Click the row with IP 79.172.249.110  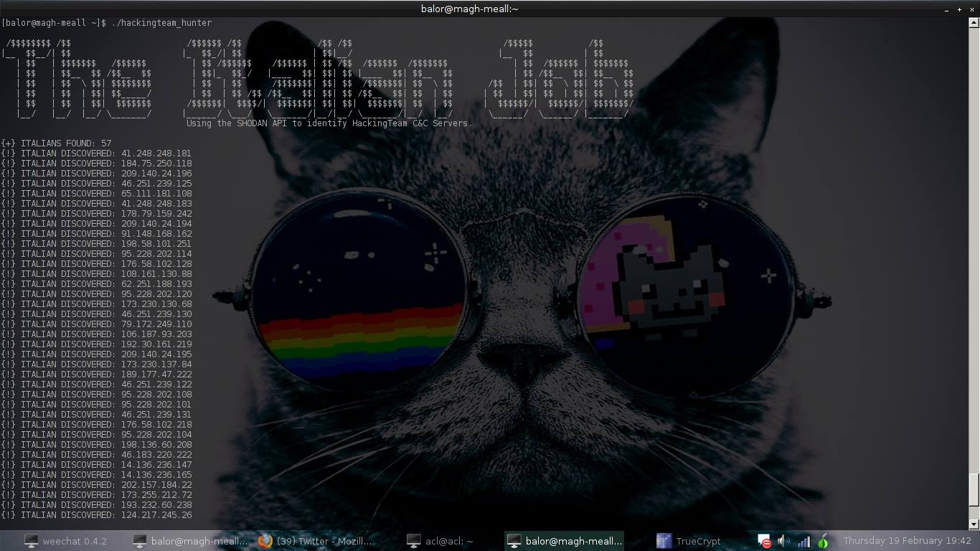point(96,324)
